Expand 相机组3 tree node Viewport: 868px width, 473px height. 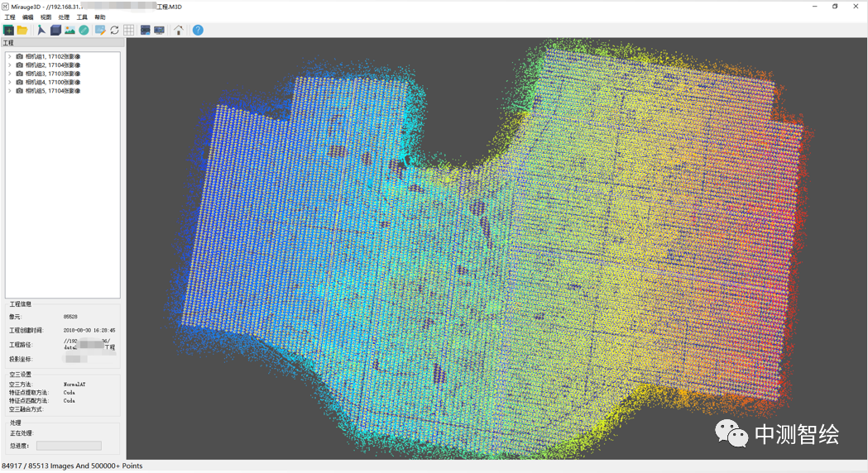[x=10, y=74]
